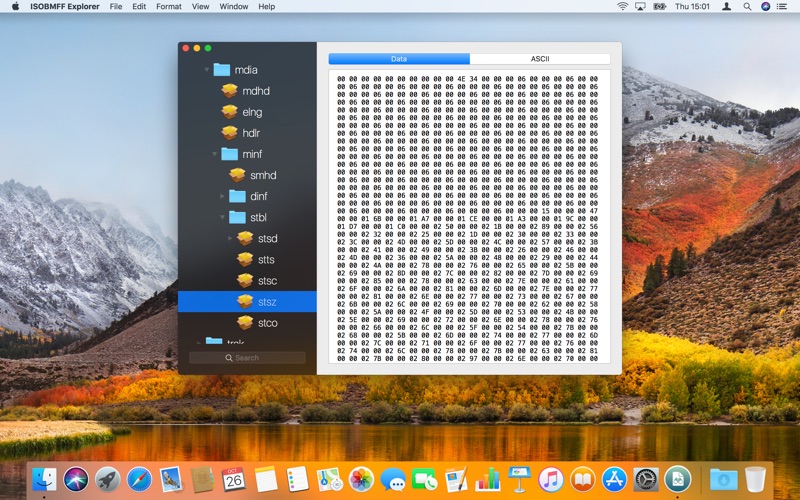Expand the dinf folder
Image resolution: width=800 pixels, height=500 pixels.
coord(222,196)
